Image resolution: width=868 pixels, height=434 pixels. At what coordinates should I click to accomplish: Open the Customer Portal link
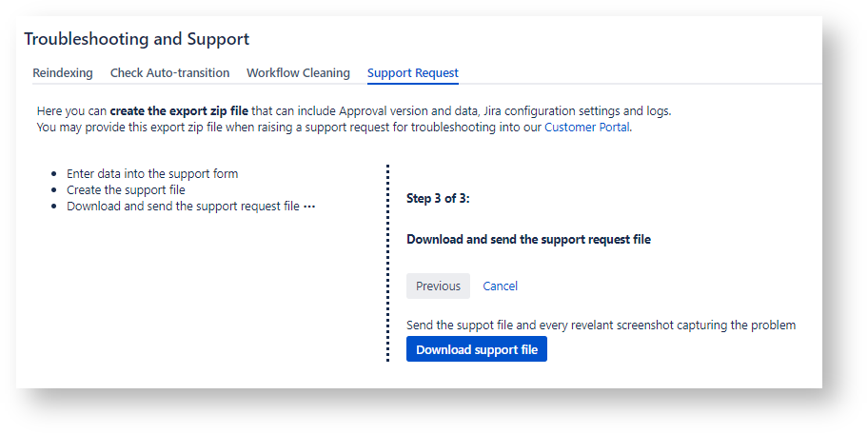pyautogui.click(x=586, y=128)
